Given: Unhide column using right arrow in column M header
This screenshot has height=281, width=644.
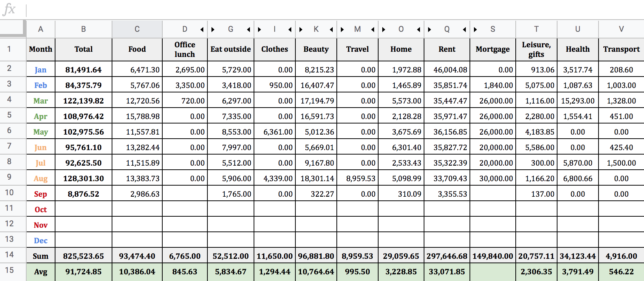Looking at the screenshot, I should pyautogui.click(x=342, y=30).
